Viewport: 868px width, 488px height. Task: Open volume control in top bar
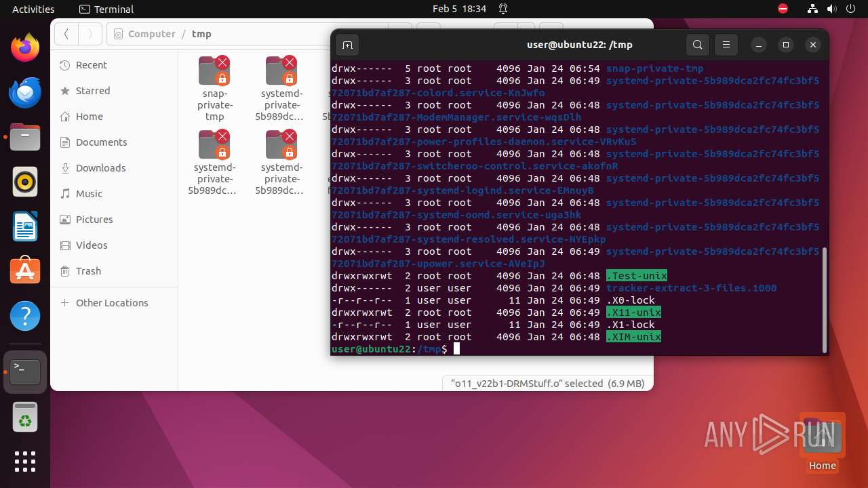(831, 9)
